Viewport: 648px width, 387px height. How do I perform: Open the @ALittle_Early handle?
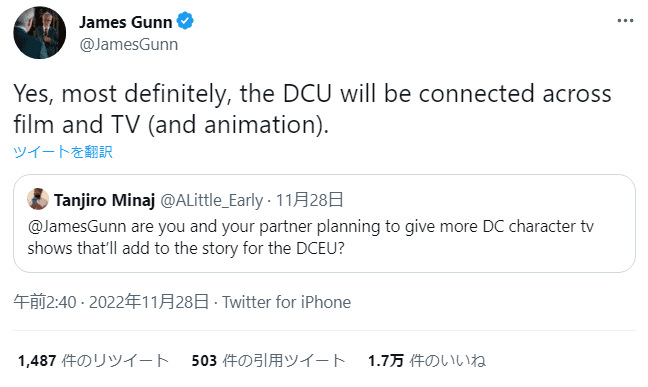[211, 201]
